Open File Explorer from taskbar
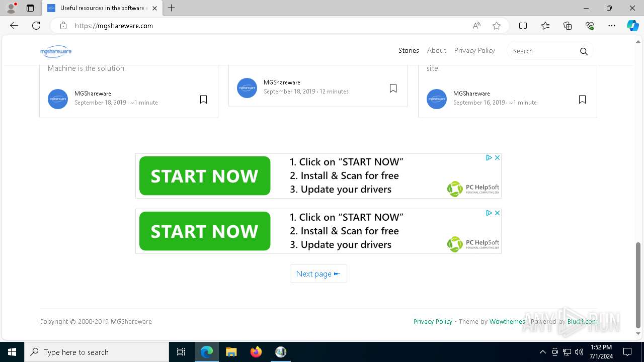This screenshot has width=644, height=362. [x=231, y=352]
